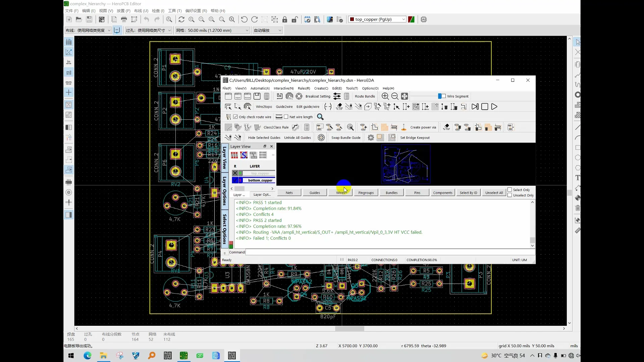Screen dimensions: 644x362
Task: Click the Breakout Setting sliders icon
Action: (337, 97)
